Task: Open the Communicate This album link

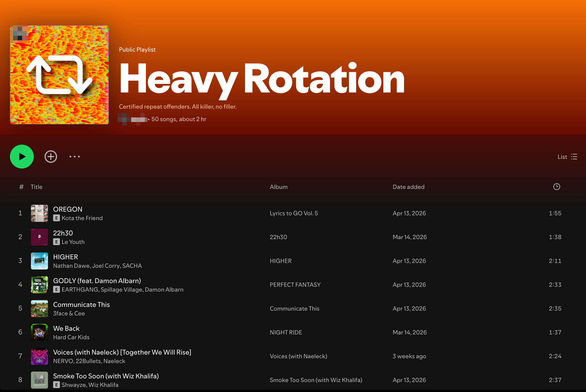Action: pos(295,309)
